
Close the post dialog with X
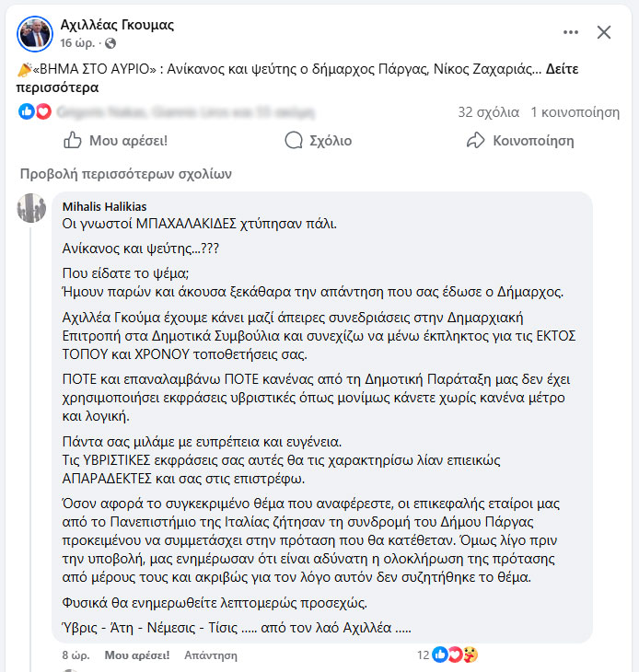pos(604,33)
